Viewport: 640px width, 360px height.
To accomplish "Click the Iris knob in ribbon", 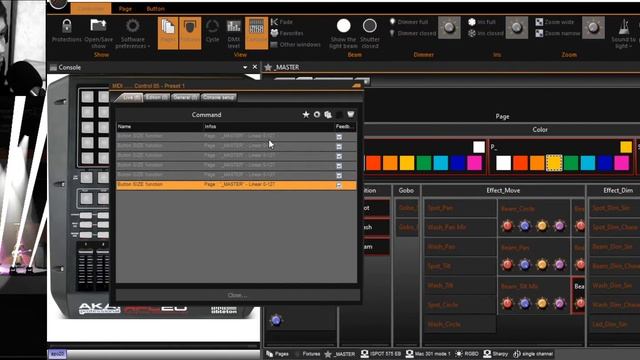I will pos(517,28).
